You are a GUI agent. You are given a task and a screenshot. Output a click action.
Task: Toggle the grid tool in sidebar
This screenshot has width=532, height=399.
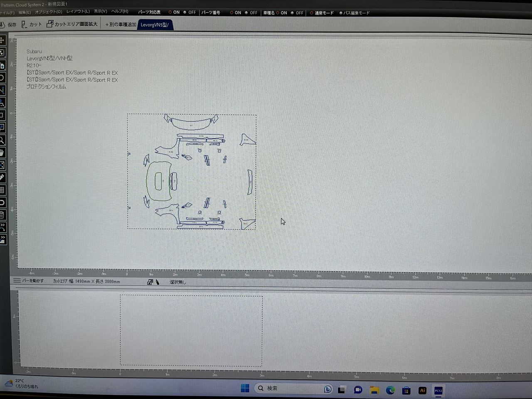[x=2, y=190]
